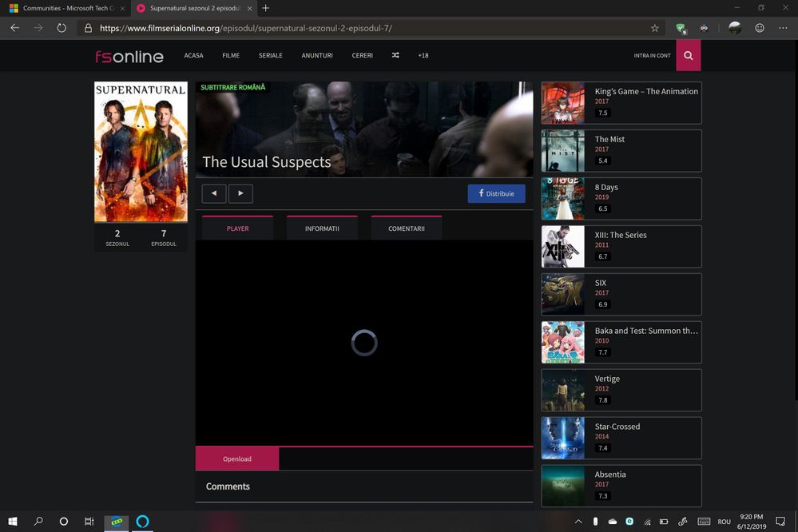This screenshot has width=798, height=532.
Task: Reload the page with refresh icon
Action: coord(62,27)
